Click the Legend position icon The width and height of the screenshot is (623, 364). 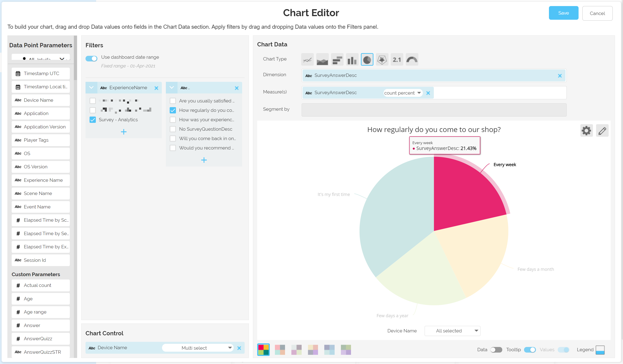pyautogui.click(x=600, y=350)
